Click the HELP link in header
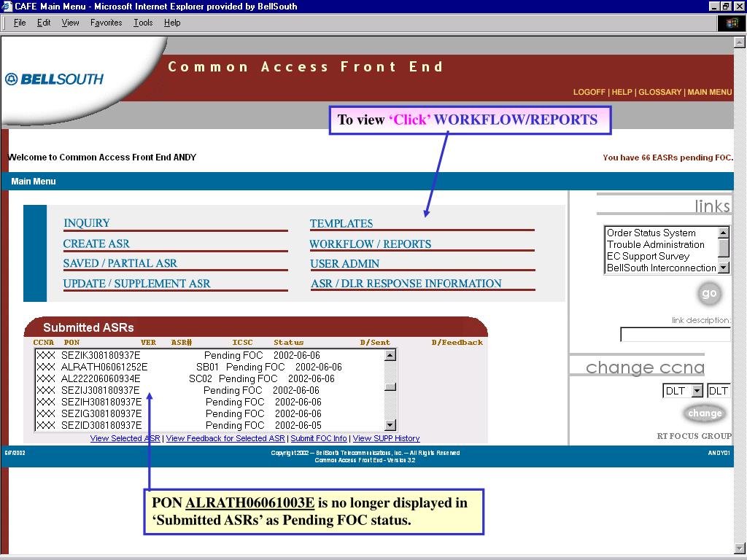The image size is (747, 560). pos(622,92)
